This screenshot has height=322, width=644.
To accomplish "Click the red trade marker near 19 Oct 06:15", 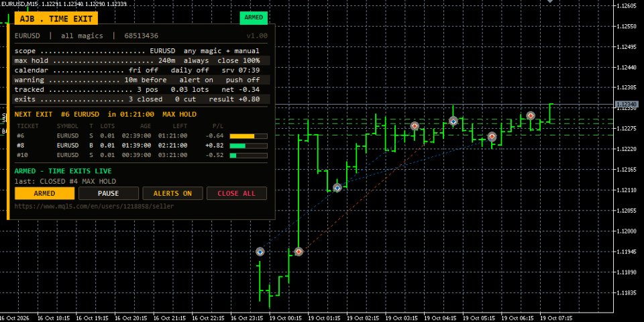I will [x=531, y=116].
